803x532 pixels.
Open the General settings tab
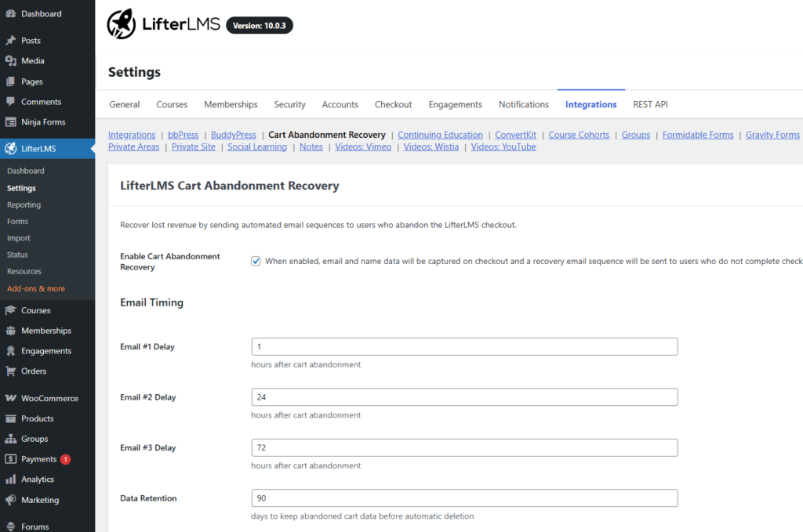(x=125, y=104)
